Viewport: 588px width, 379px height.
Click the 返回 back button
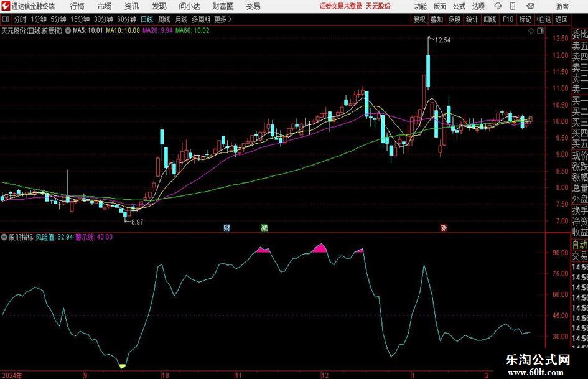click(x=561, y=19)
